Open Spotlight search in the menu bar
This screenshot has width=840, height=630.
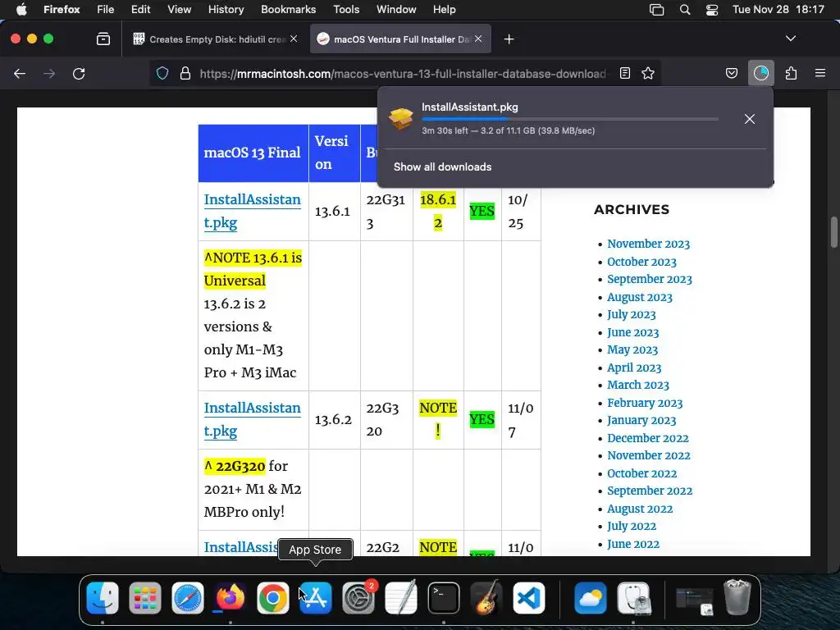685,9
